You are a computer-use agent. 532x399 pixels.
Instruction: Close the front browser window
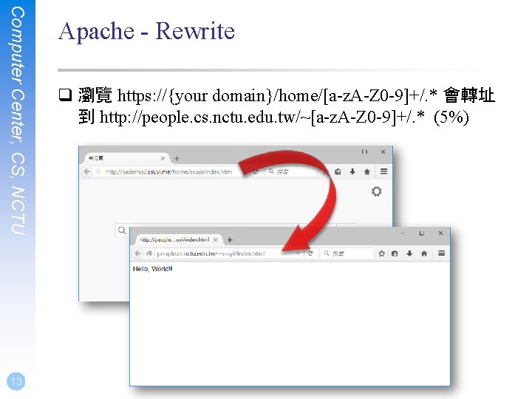tap(440, 233)
